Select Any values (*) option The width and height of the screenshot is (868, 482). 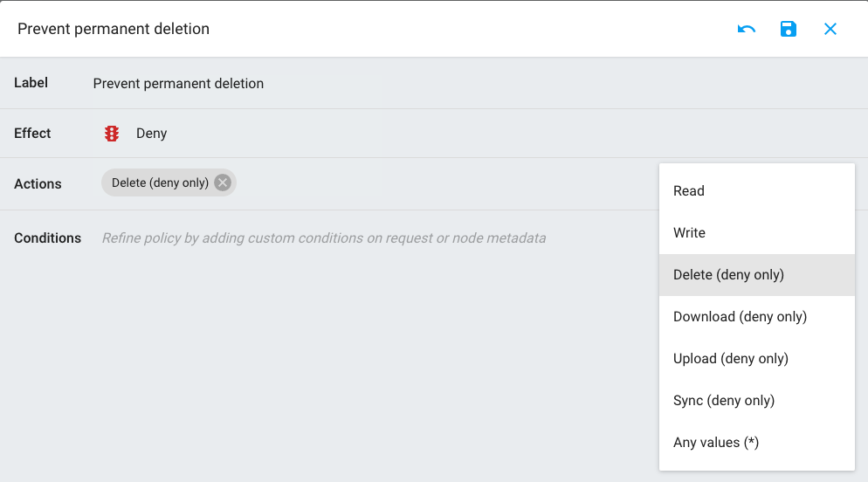point(757,443)
